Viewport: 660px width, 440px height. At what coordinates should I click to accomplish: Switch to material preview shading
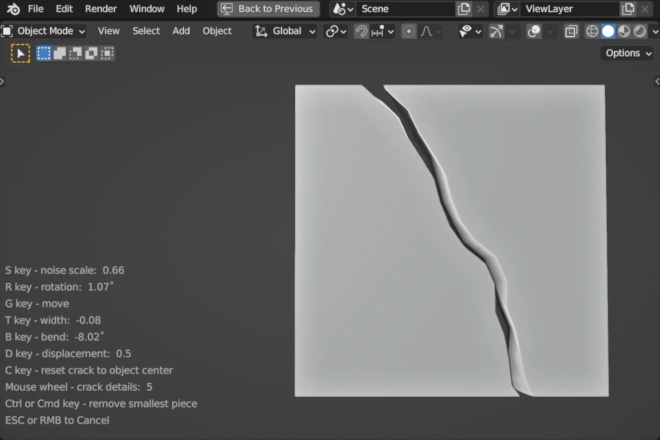tap(624, 31)
